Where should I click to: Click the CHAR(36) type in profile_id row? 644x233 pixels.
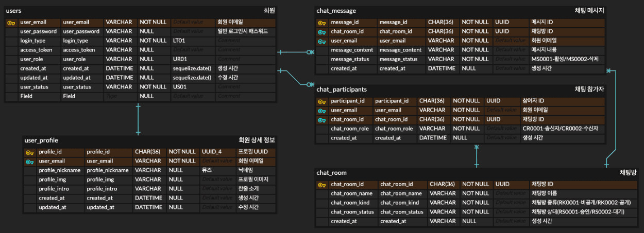click(147, 152)
